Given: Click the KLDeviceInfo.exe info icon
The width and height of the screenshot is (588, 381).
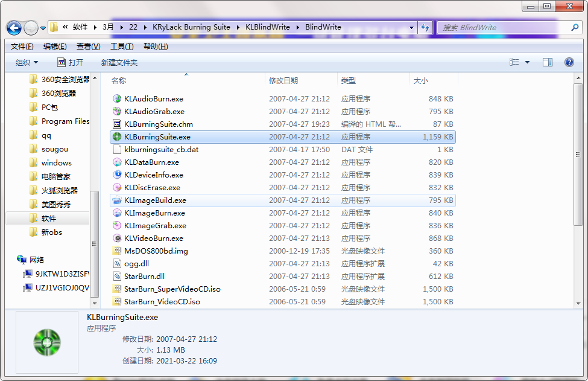Looking at the screenshot, I should (117, 175).
